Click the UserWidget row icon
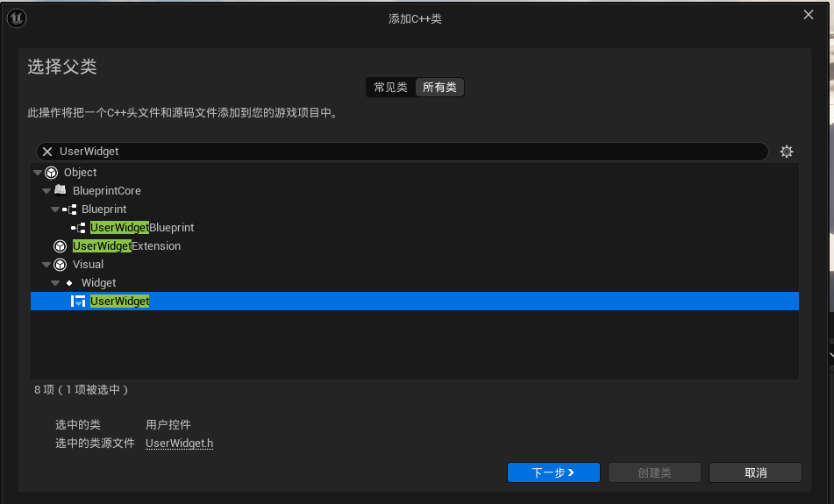 click(78, 302)
